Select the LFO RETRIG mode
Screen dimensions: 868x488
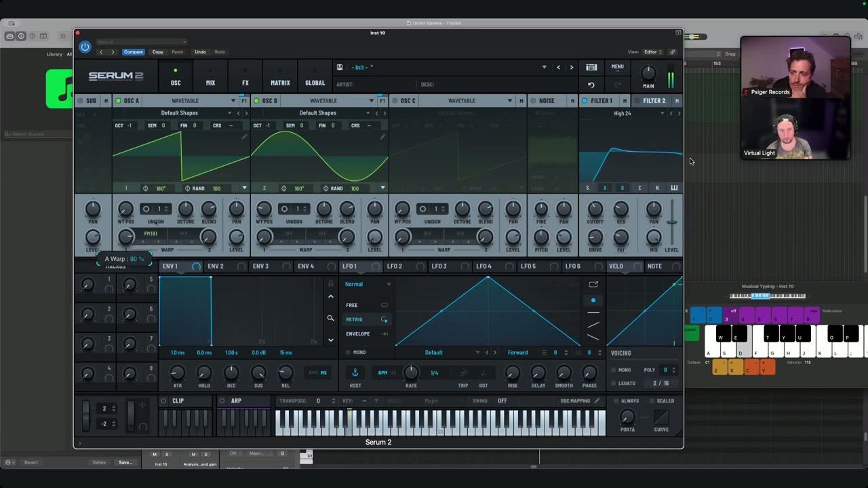coord(367,319)
